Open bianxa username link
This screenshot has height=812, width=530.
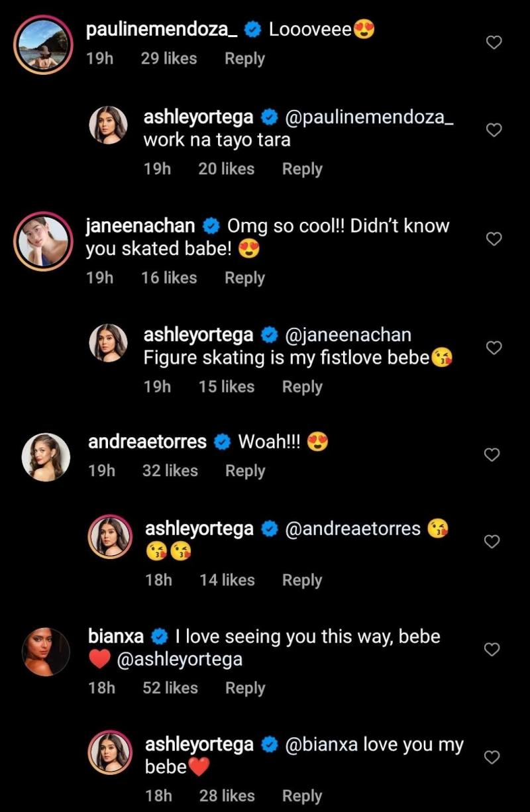(x=116, y=637)
